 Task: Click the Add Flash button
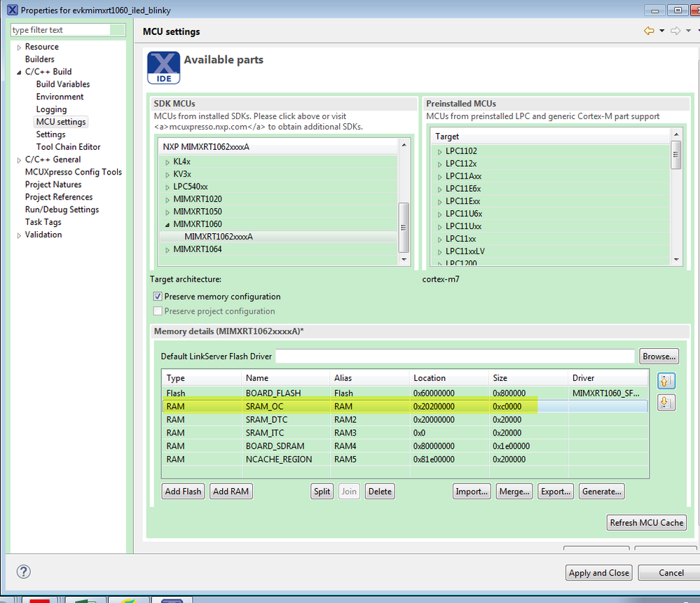[183, 492]
